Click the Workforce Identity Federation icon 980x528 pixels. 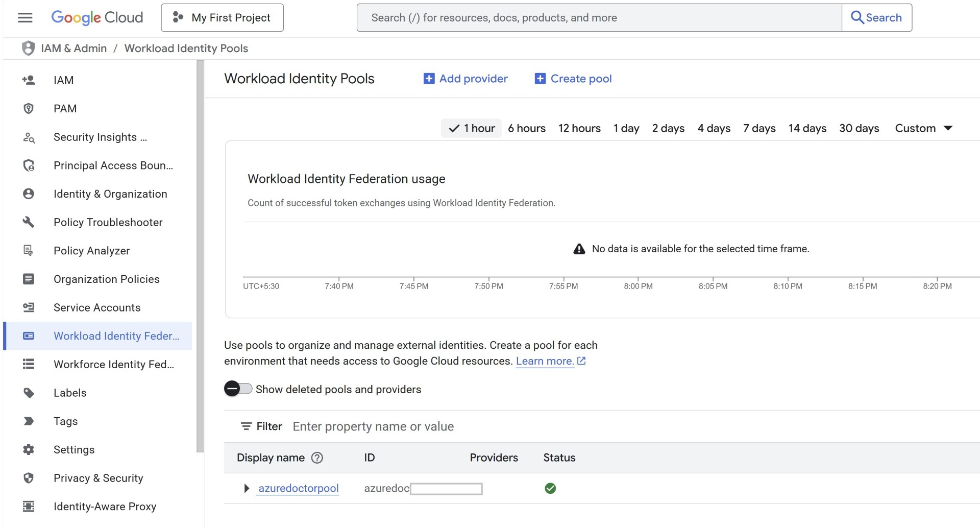pyautogui.click(x=29, y=364)
